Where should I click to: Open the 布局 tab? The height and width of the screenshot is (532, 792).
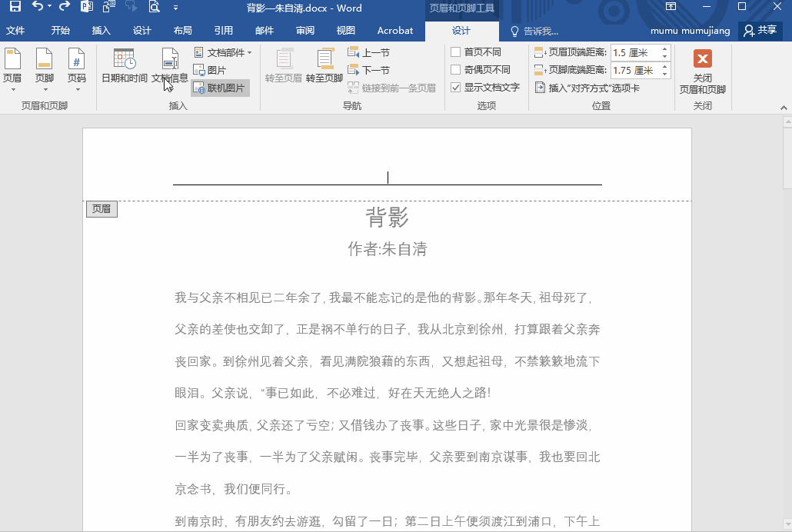pos(182,30)
